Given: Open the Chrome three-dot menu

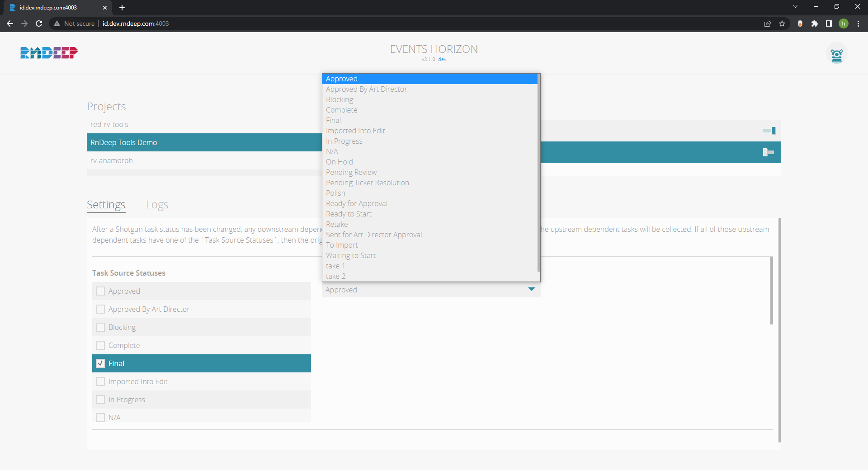Looking at the screenshot, I should click(858, 23).
